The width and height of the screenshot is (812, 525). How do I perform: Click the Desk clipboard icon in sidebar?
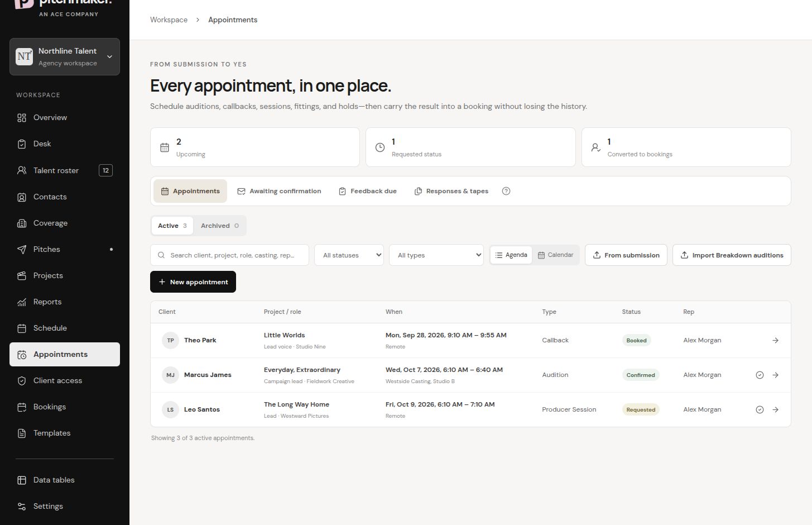22,144
